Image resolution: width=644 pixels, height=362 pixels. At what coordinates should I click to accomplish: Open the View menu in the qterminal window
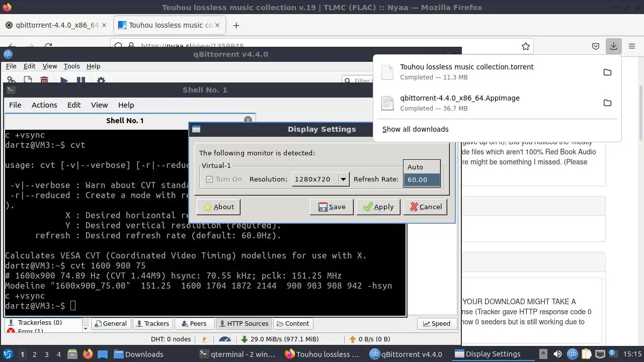click(x=99, y=105)
